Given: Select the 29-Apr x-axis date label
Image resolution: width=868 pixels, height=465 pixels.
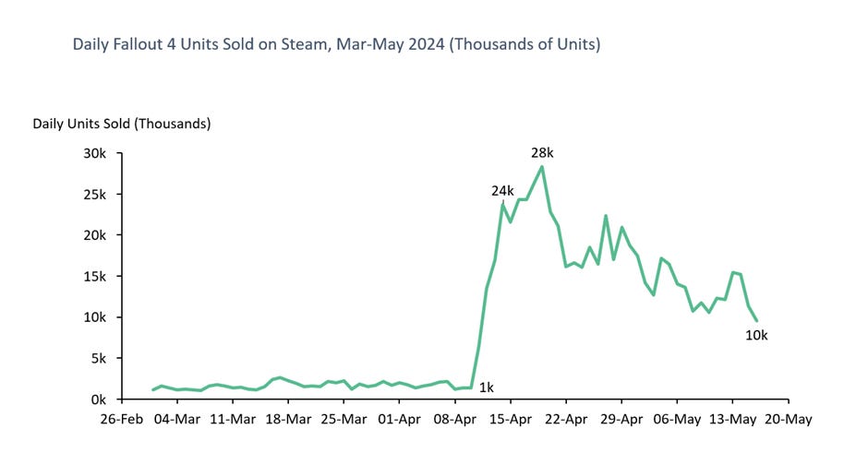Looking at the screenshot, I should [621, 421].
